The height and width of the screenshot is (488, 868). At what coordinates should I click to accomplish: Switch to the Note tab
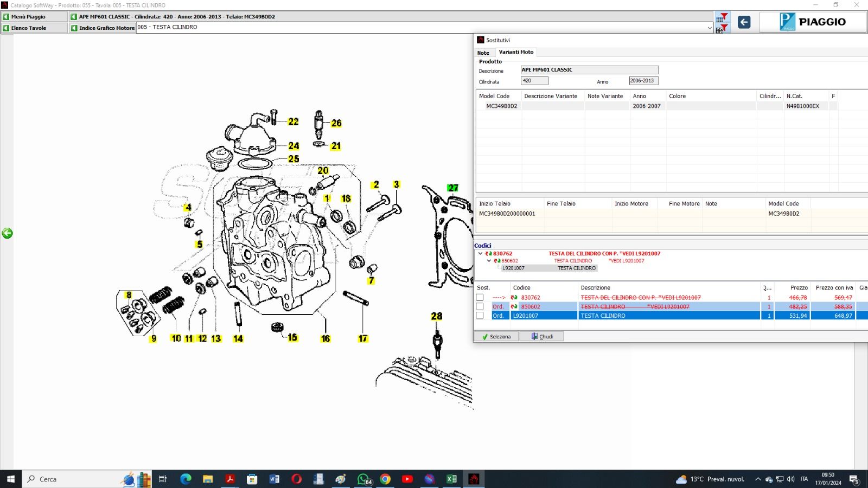tap(483, 53)
